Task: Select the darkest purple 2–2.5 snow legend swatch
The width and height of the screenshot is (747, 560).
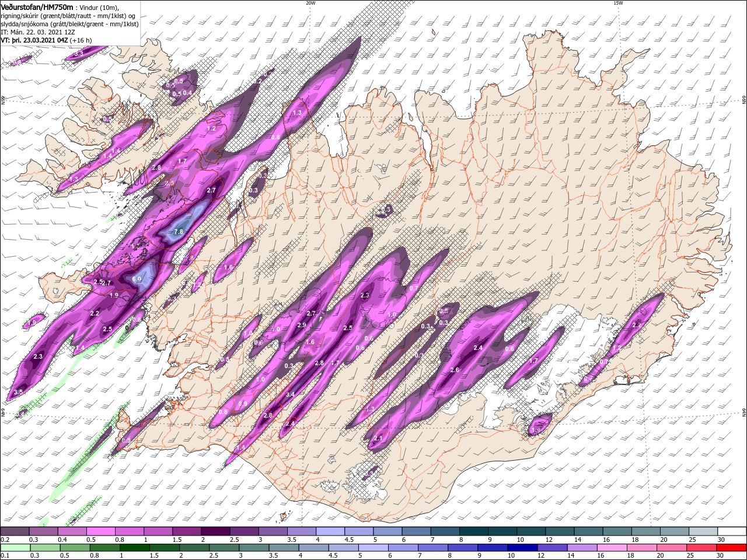Action: (214, 531)
